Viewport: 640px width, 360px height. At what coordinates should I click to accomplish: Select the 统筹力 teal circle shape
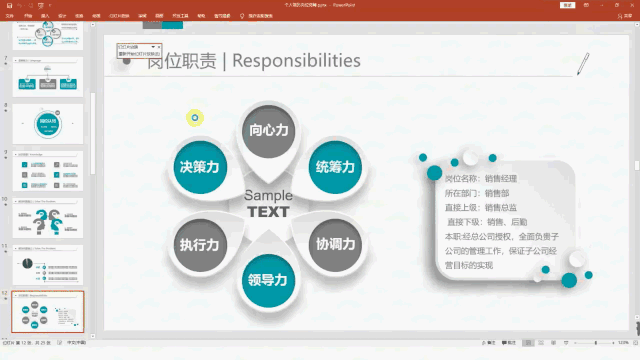(x=335, y=167)
